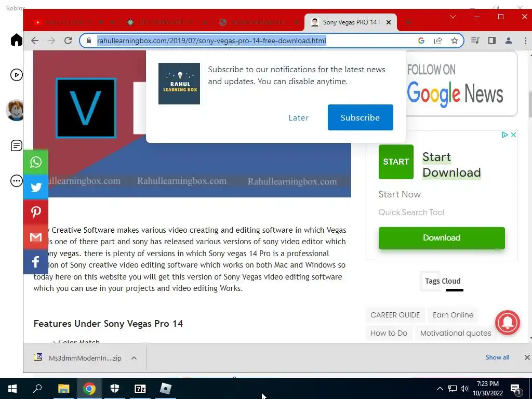Select the Motivational quotes tag
Viewport: 532px width, 399px height.
[x=455, y=333]
